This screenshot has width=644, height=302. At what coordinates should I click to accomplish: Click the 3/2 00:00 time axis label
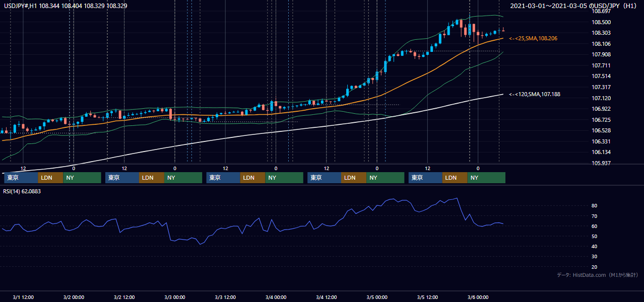(74, 297)
